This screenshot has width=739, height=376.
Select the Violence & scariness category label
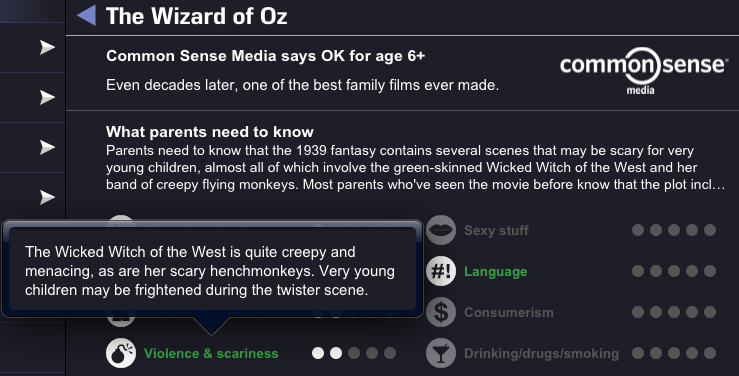pyautogui.click(x=211, y=353)
